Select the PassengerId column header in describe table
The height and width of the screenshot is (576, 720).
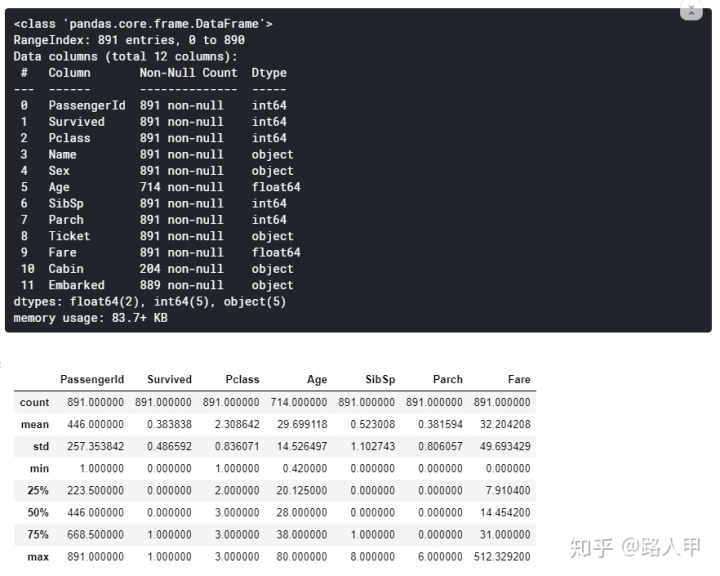(x=92, y=379)
